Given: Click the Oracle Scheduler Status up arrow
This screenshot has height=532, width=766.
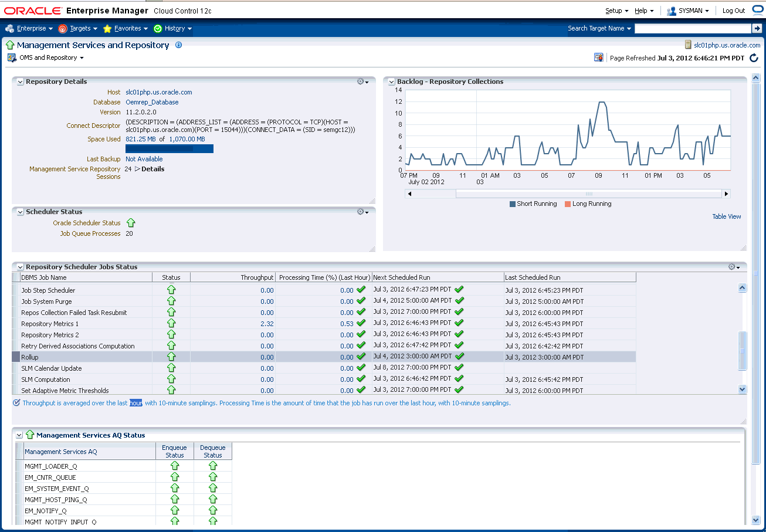Looking at the screenshot, I should coord(131,223).
